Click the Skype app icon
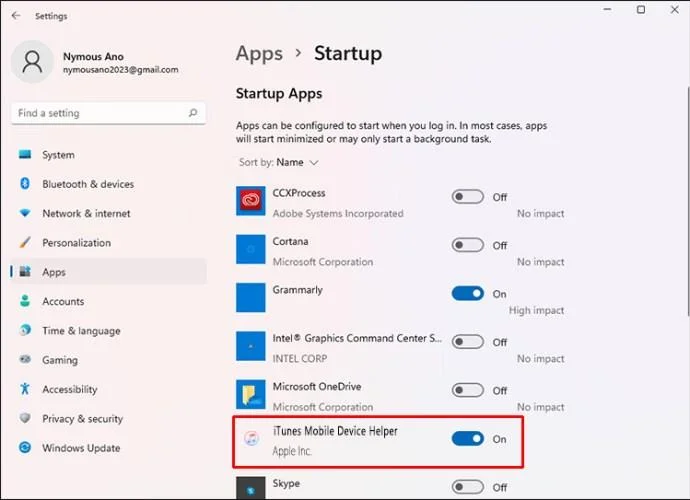The width and height of the screenshot is (690, 500). [x=250, y=488]
